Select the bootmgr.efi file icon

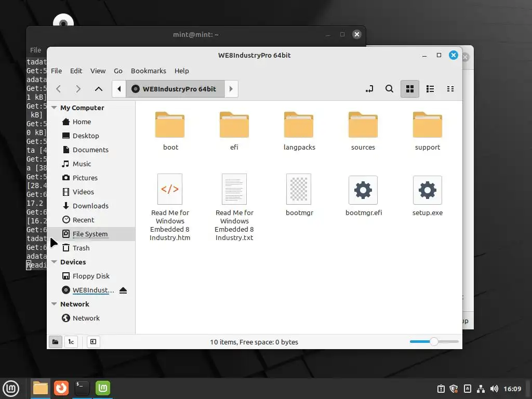click(x=363, y=190)
